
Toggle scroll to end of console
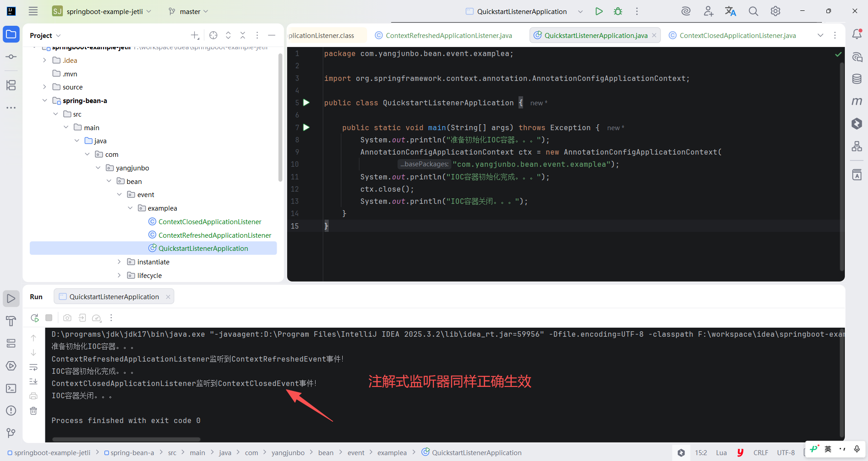point(33,381)
